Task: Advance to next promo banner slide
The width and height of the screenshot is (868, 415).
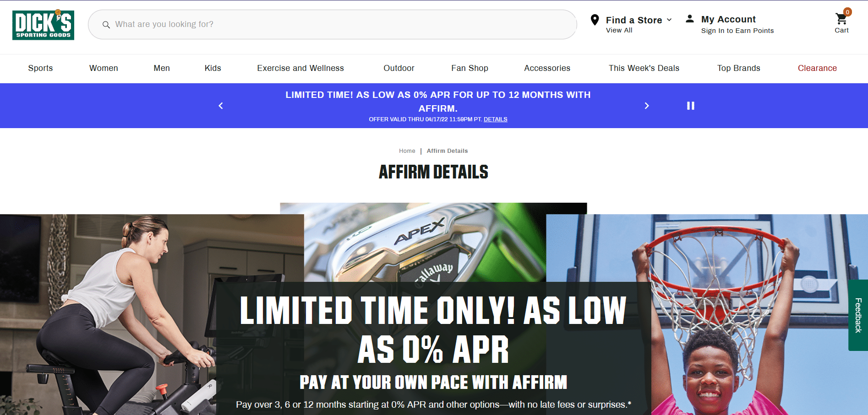Action: coord(647,106)
